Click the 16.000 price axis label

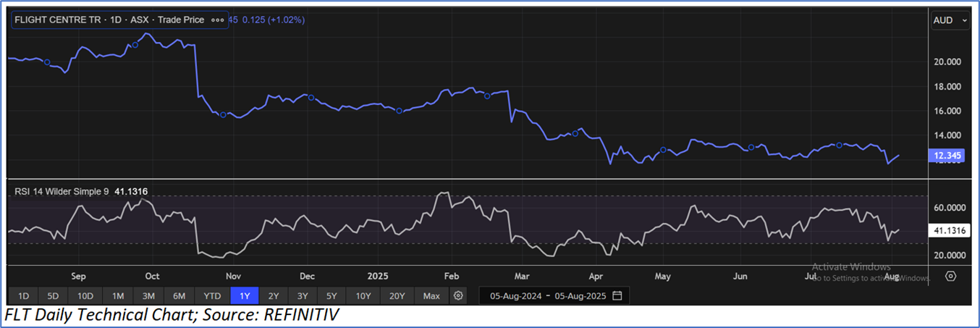(947, 111)
